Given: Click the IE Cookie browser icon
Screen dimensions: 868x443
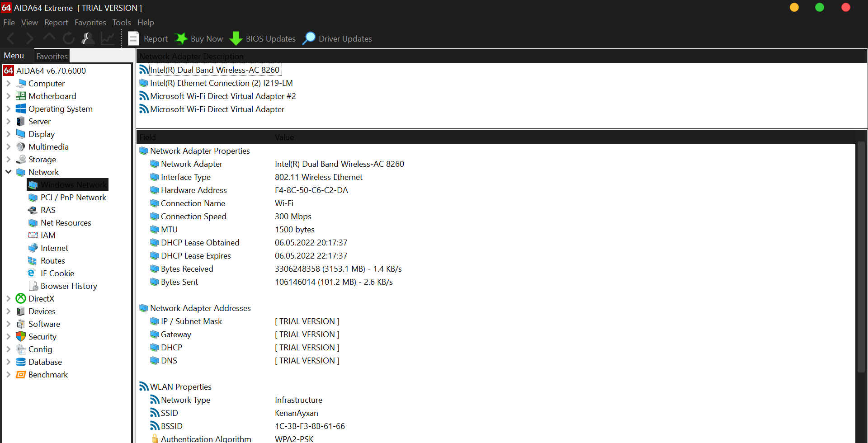Looking at the screenshot, I should (x=32, y=273).
